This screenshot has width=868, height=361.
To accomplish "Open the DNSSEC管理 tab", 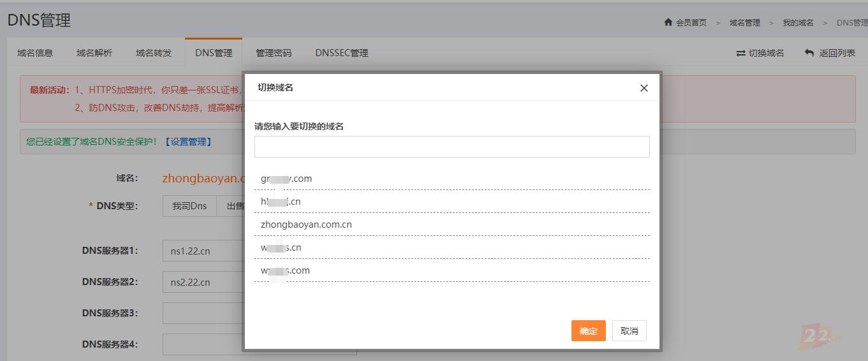I will coord(342,53).
